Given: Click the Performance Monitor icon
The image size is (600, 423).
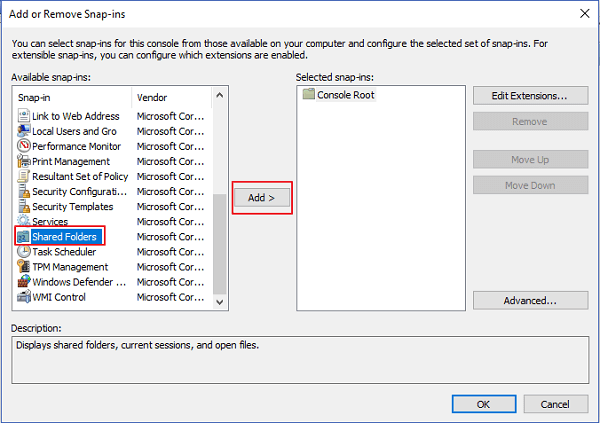Looking at the screenshot, I should pyautogui.click(x=24, y=146).
